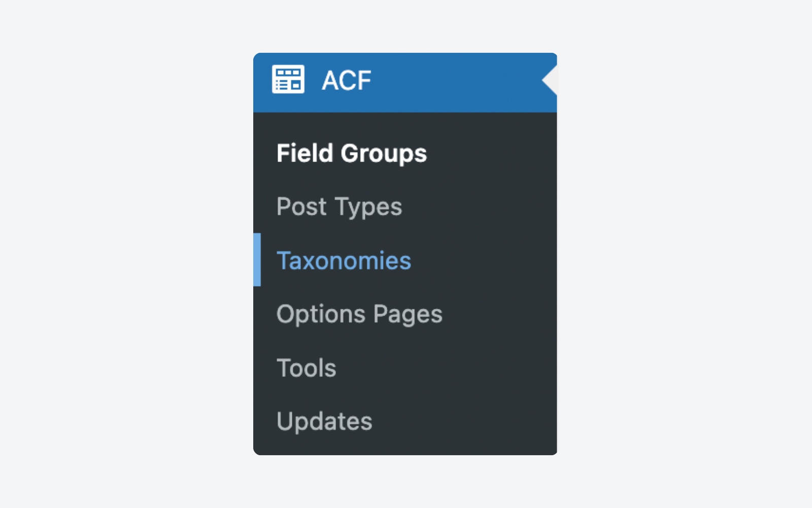Click the word Post in sidebar menu

301,207
